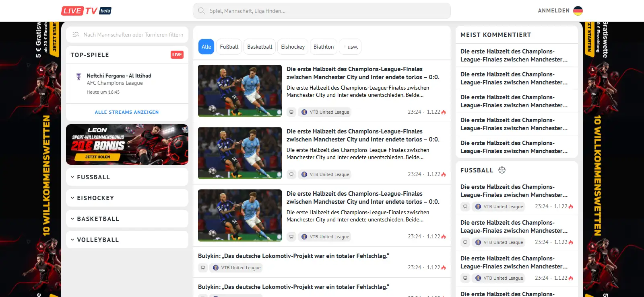644x297 pixels.
Task: Click comment icon in second Fussball sidebar item
Action: 465,242
